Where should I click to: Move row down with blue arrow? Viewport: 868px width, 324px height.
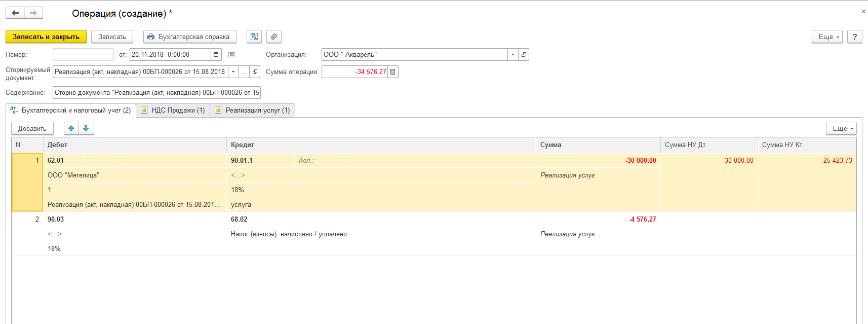86,128
